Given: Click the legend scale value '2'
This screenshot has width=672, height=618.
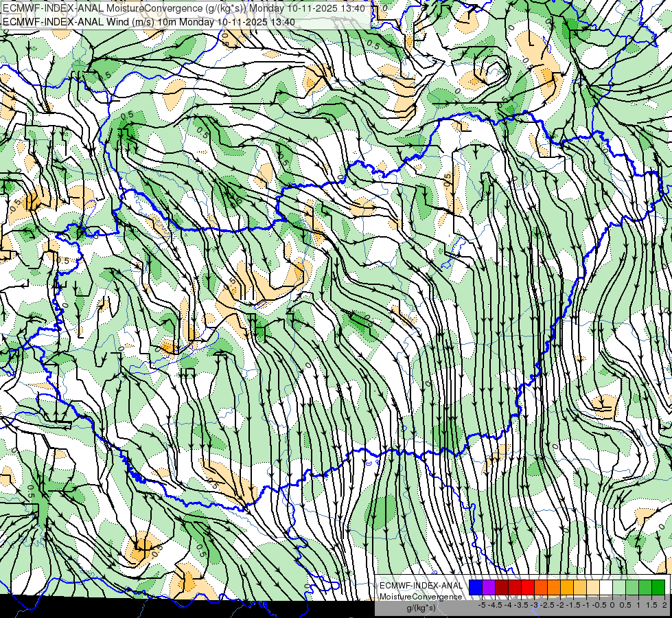Looking at the screenshot, I should pos(664,605).
